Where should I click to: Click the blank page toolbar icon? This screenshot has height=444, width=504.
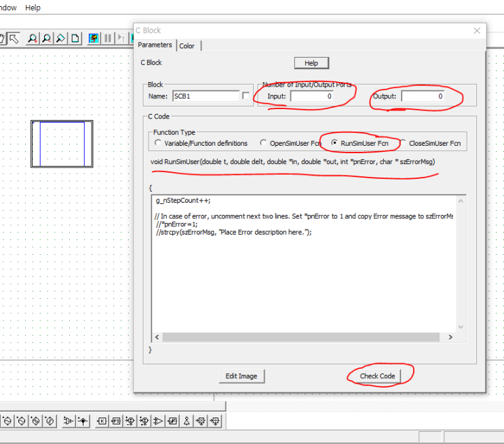pyautogui.click(x=75, y=39)
